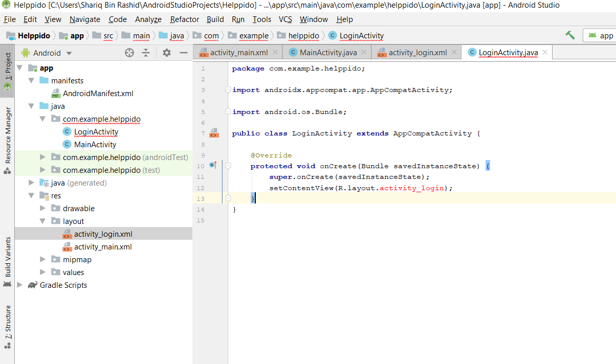Close the MainActivity.java tab
The image size is (616, 364).
(364, 52)
